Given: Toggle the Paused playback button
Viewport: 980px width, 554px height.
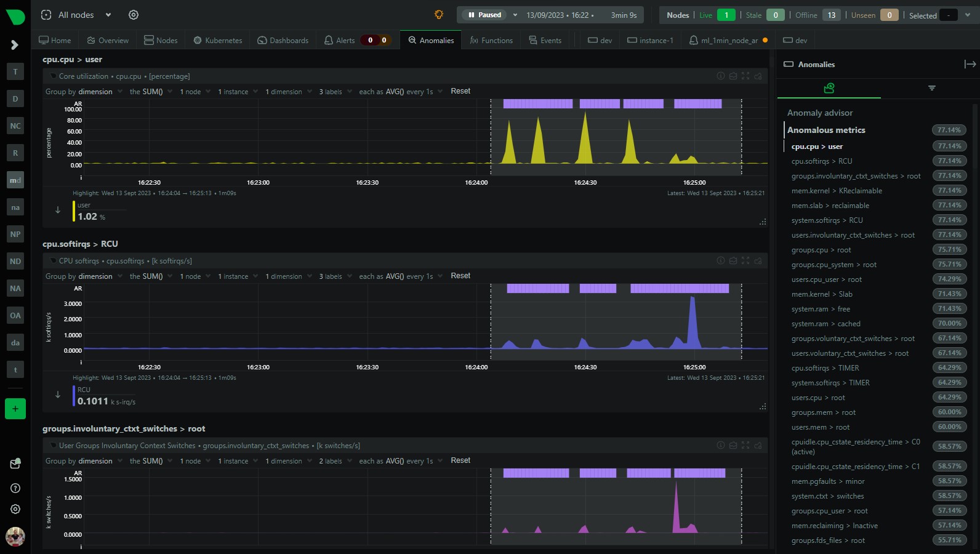Looking at the screenshot, I should (485, 15).
